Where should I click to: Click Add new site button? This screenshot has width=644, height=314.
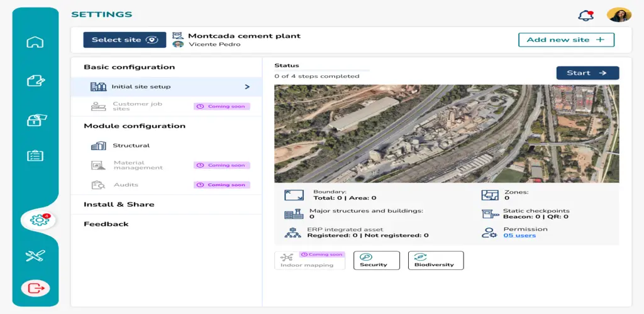[x=566, y=40]
